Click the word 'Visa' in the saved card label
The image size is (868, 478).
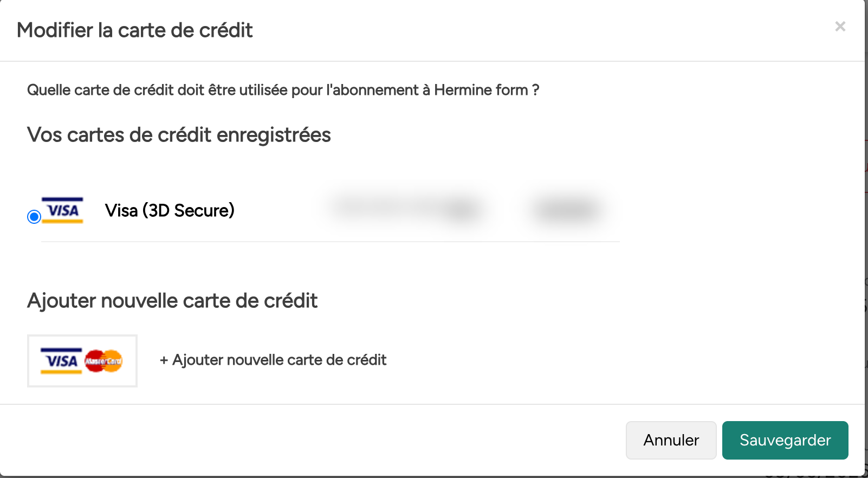click(x=121, y=210)
